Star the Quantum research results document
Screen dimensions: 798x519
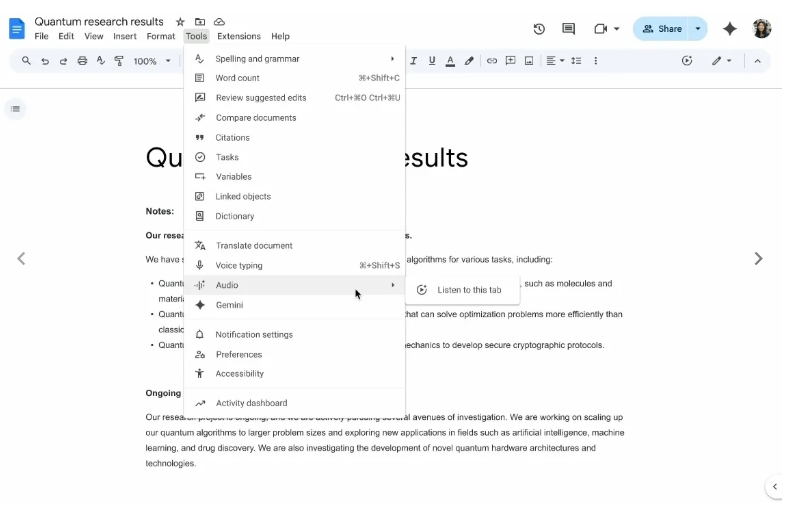coord(180,22)
